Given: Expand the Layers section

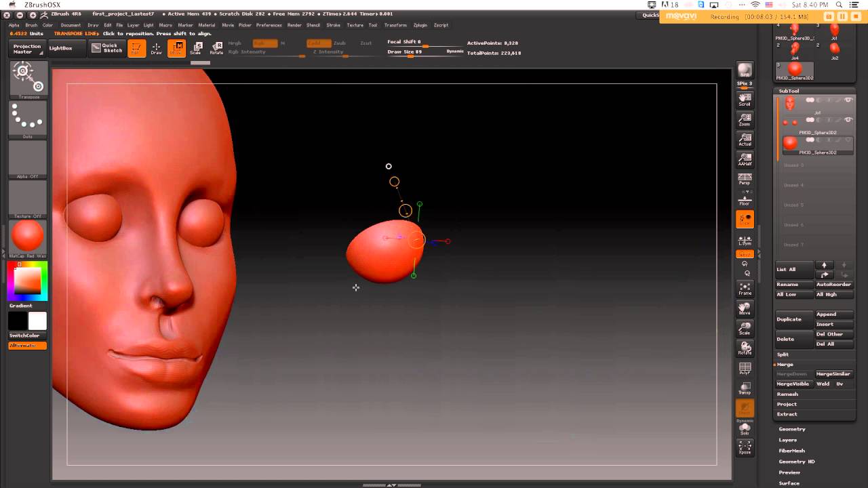Looking at the screenshot, I should tap(787, 440).
